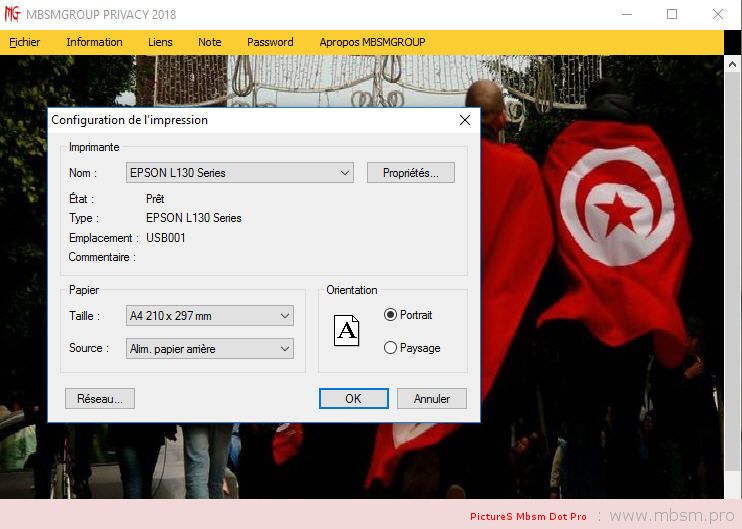742x529 pixels.
Task: Click the Annuler button
Action: click(x=431, y=398)
